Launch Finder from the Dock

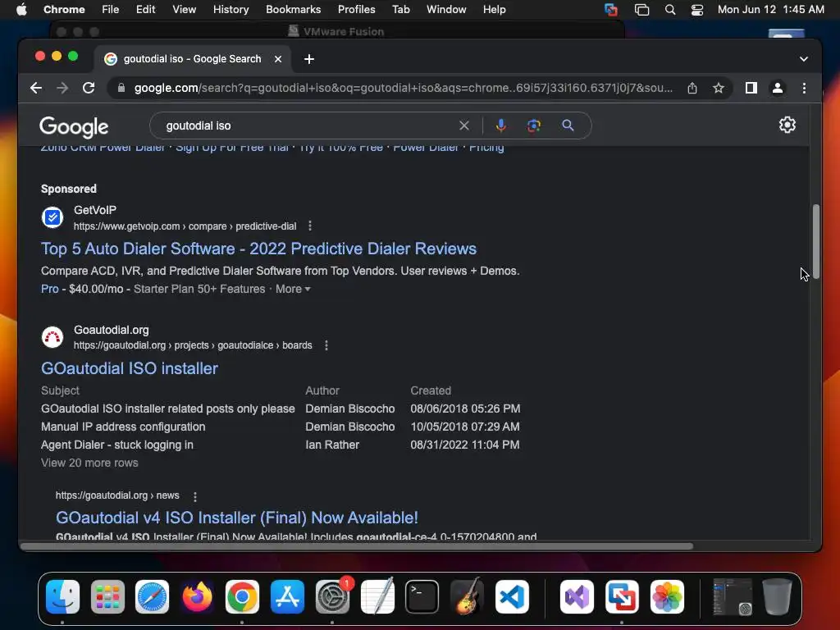pos(62,597)
